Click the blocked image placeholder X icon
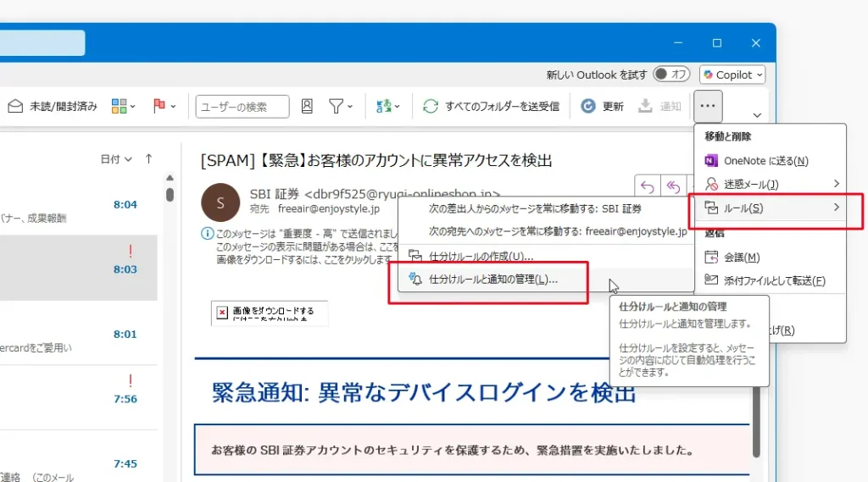The image size is (868, 482). pos(222,313)
